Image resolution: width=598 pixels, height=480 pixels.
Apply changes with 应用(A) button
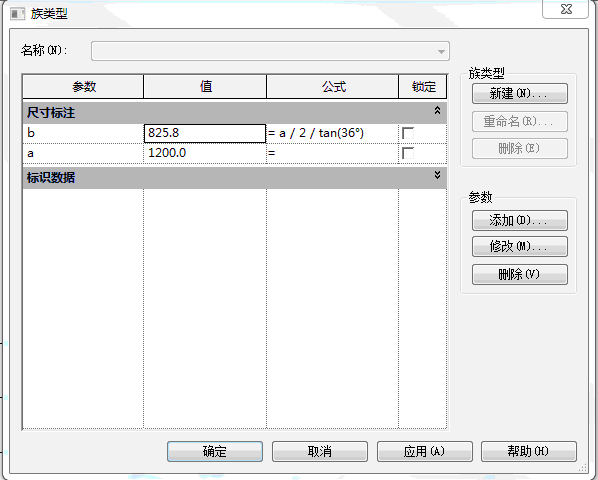tap(424, 451)
